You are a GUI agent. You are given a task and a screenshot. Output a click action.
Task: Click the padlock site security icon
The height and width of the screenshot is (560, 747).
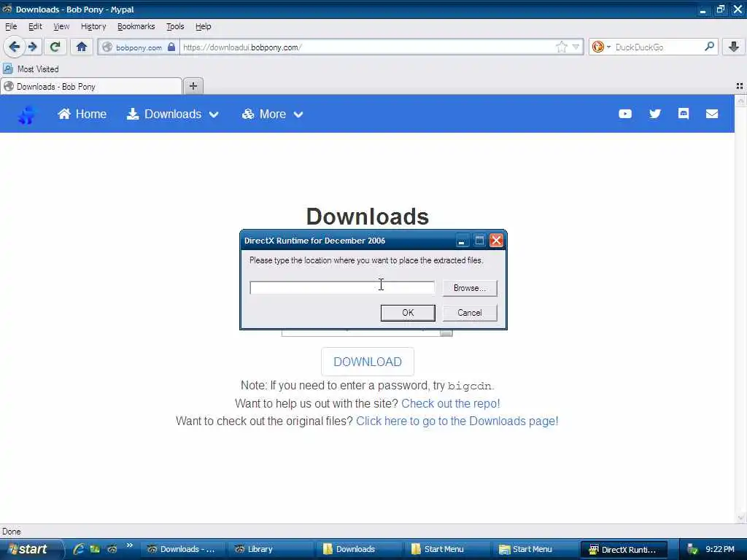(x=171, y=47)
